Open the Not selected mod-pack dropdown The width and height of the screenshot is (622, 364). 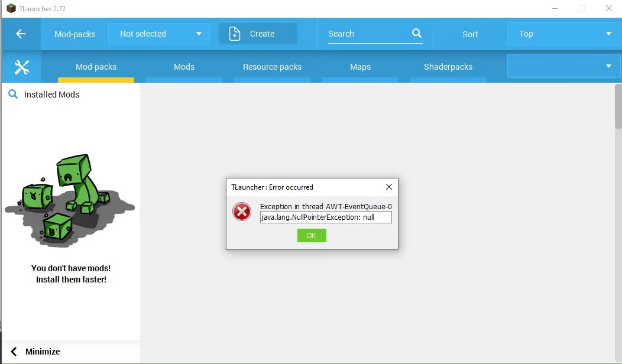coord(158,34)
